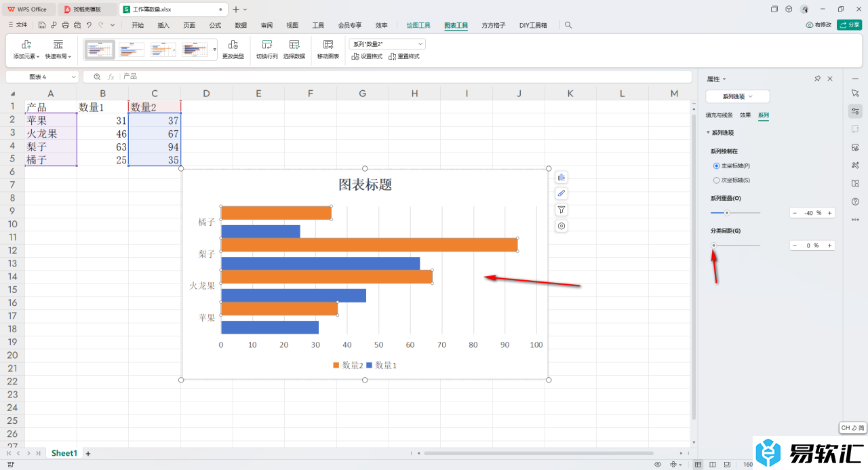This screenshot has width=868, height=470.
Task: Click the help question mark in sidebar
Action: [855, 201]
